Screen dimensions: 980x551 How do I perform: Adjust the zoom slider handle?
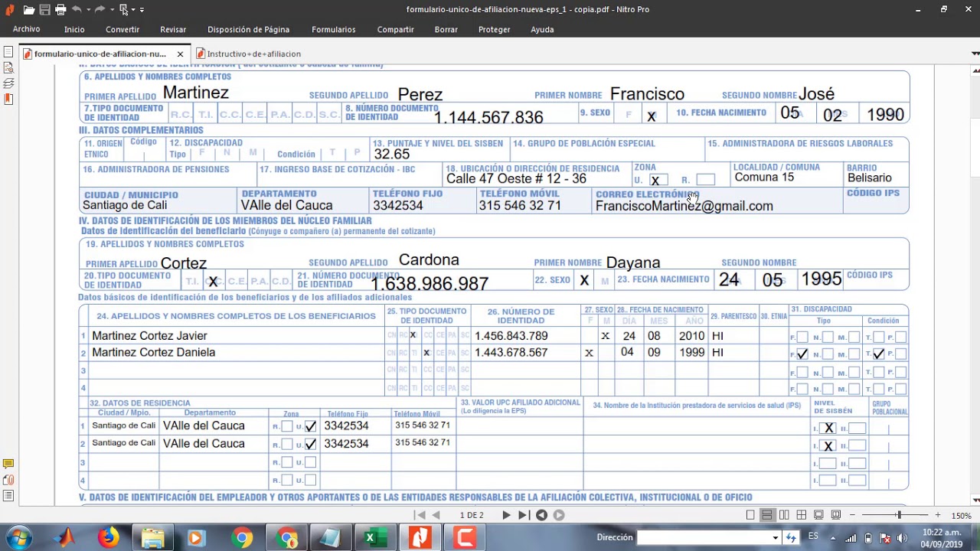coord(899,515)
